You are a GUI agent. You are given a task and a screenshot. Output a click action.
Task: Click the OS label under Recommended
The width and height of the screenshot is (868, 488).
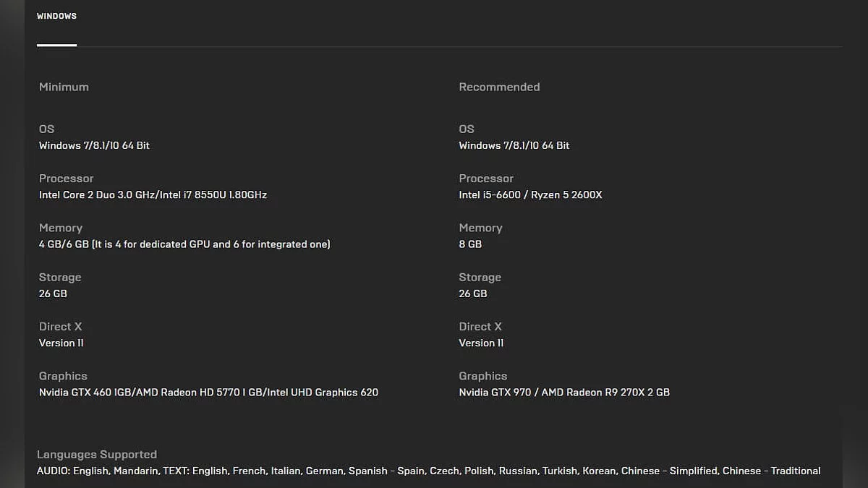coord(467,129)
